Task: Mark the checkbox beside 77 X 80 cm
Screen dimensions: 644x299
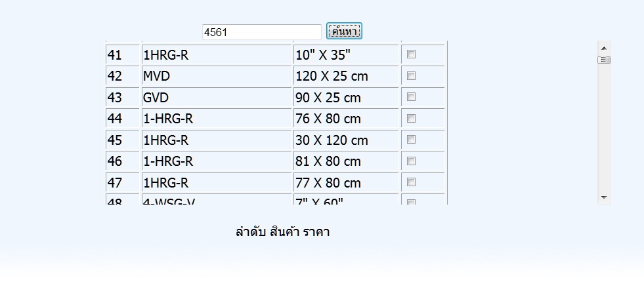Action: coord(412,182)
